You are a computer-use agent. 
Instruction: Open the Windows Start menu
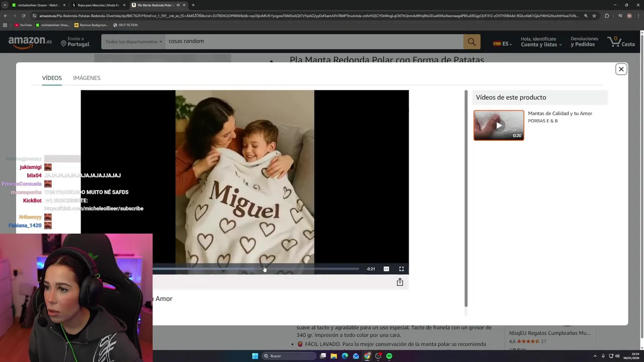point(255,356)
